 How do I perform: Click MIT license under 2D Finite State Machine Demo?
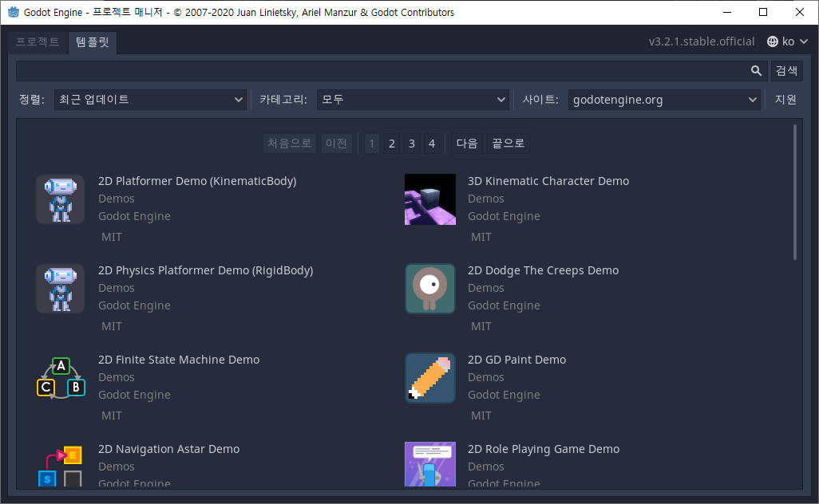point(112,415)
